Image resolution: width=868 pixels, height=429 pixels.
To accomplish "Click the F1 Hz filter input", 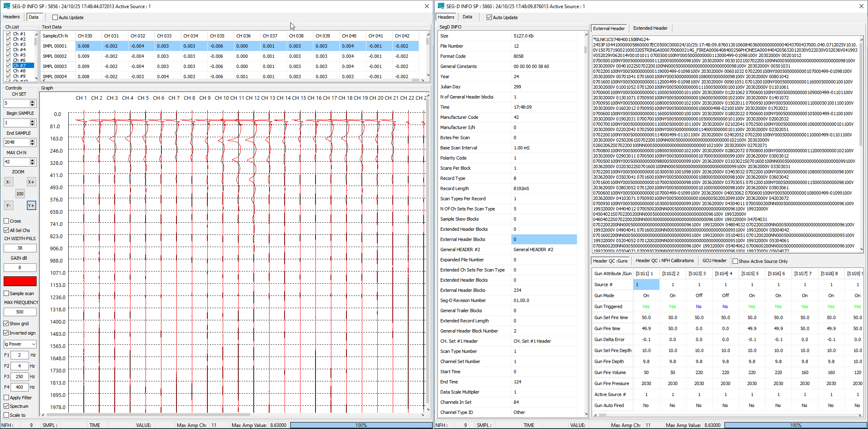I will (20, 355).
